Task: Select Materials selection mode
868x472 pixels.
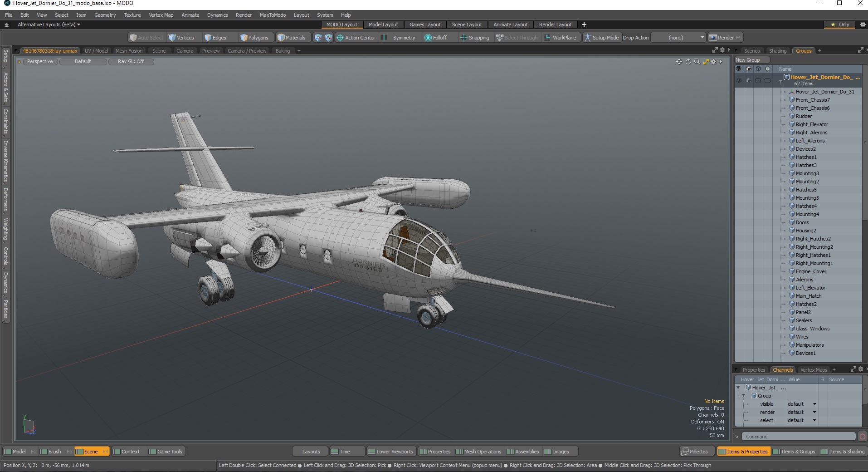Action: pos(292,38)
